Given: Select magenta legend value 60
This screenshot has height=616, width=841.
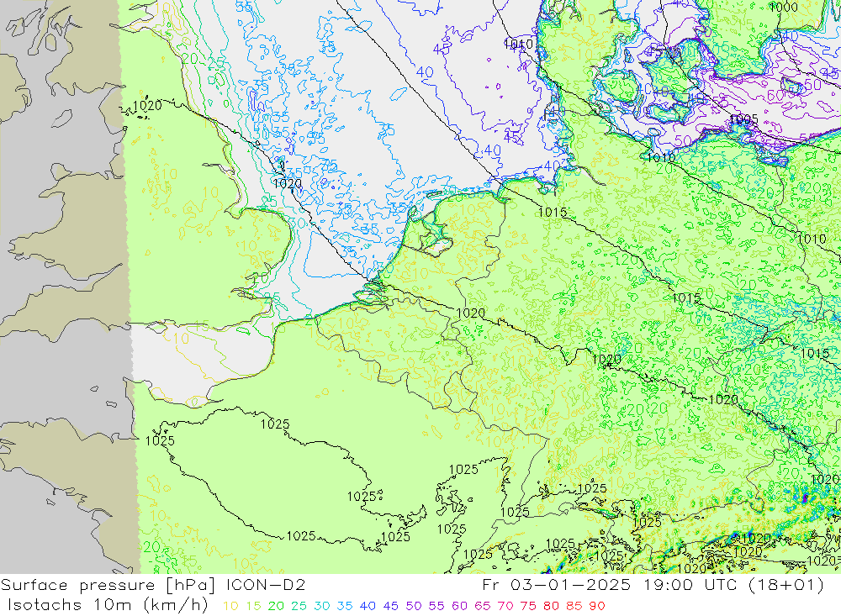Looking at the screenshot, I should [459, 606].
